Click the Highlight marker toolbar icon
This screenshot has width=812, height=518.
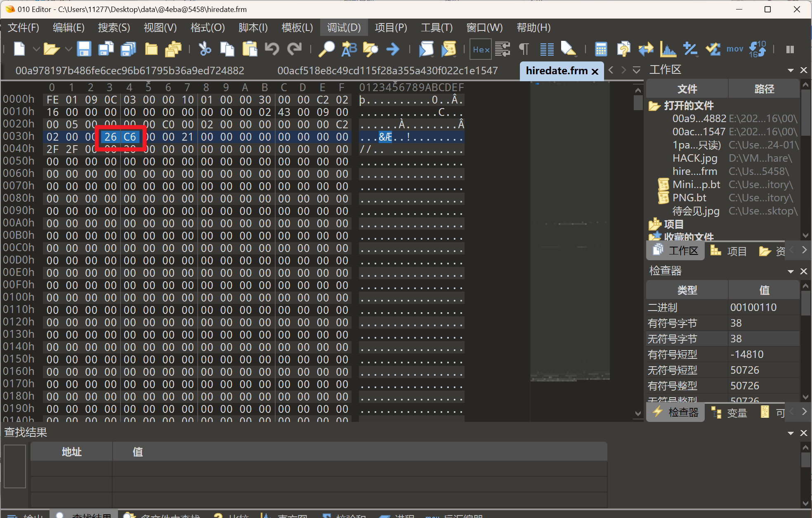(569, 49)
